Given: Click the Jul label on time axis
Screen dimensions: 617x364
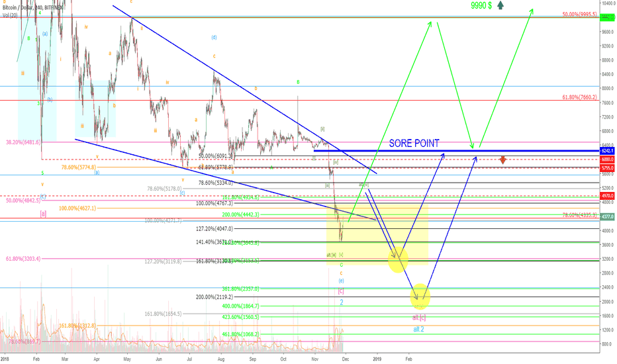Looking at the screenshot, I should [189, 359].
